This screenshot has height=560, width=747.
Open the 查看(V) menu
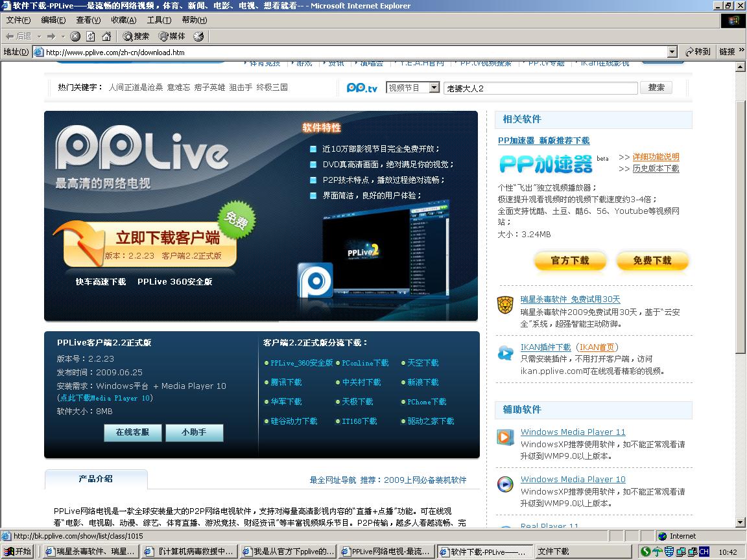88,20
